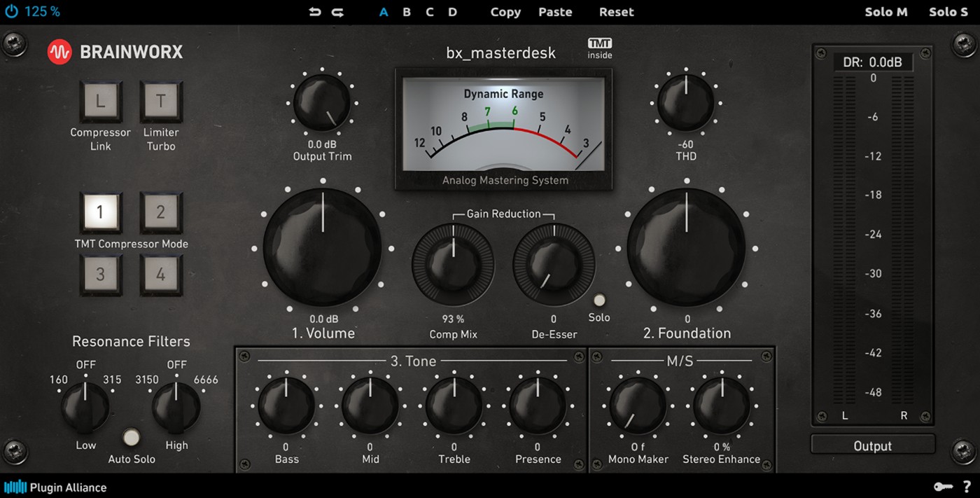Enable the Limiter Turbo T button
Screen dimensions: 980x498
pos(161,101)
